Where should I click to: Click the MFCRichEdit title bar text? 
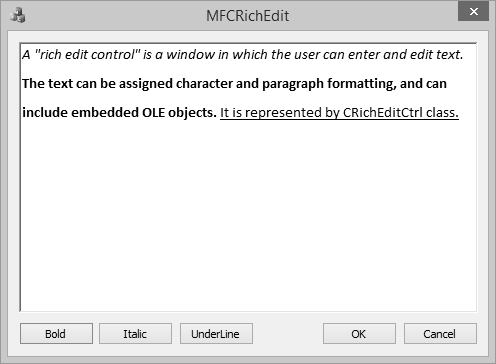[247, 16]
